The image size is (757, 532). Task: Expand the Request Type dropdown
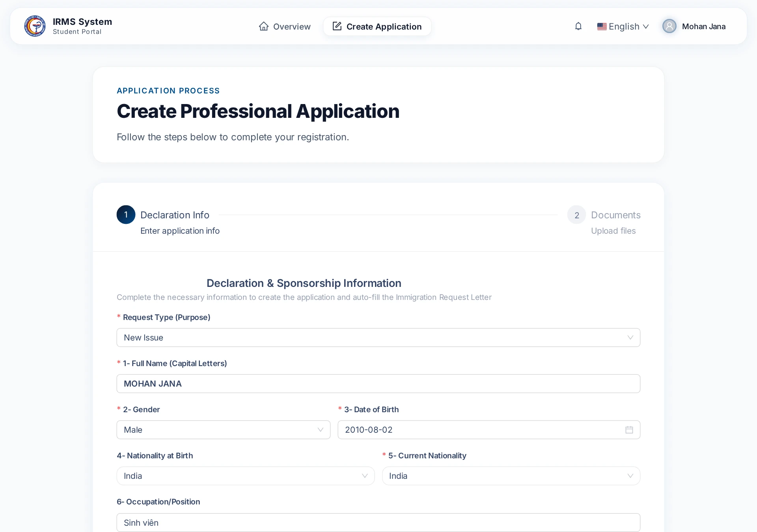[x=378, y=338]
